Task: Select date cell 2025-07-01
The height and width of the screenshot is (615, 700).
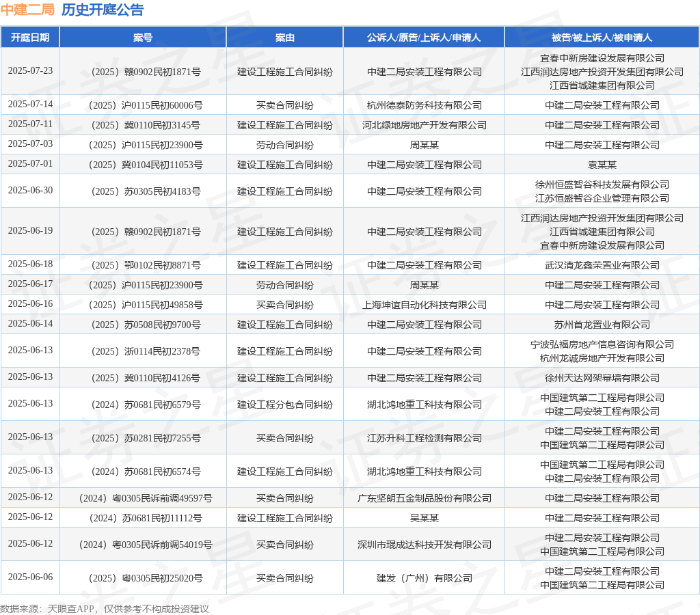Action: point(30,163)
